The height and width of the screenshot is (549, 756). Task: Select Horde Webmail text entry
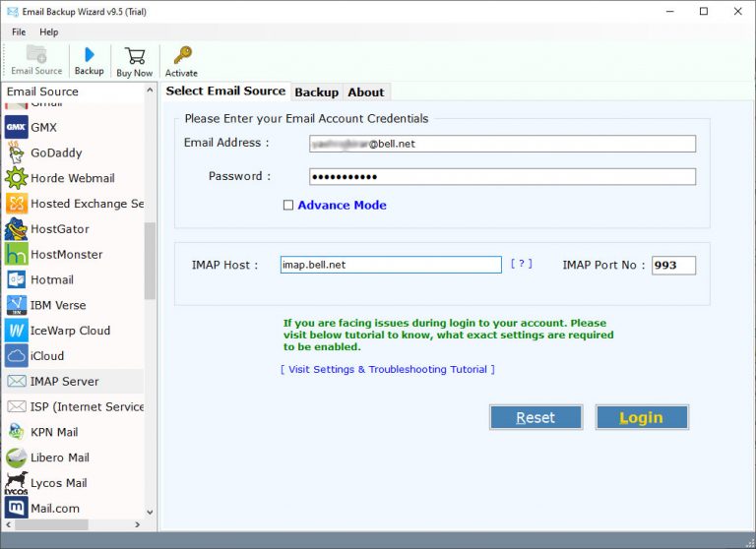pyautogui.click(x=73, y=178)
